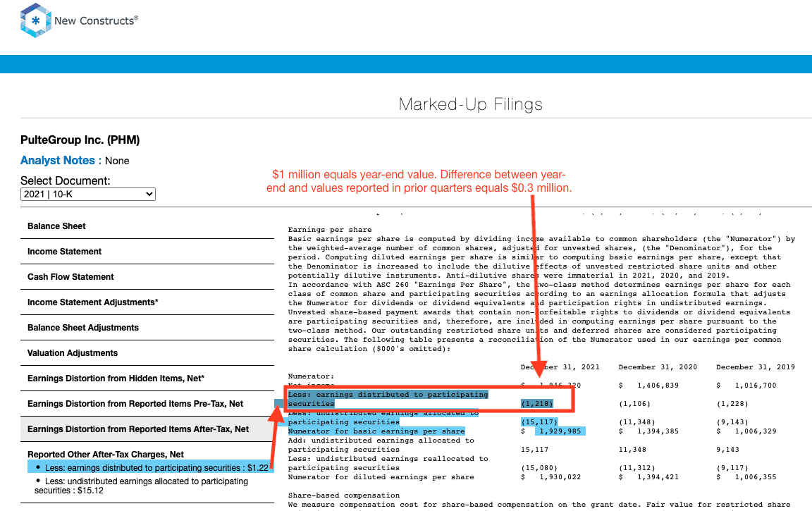Select the earnings distributed to participating securities $1.22 item

coord(151,467)
